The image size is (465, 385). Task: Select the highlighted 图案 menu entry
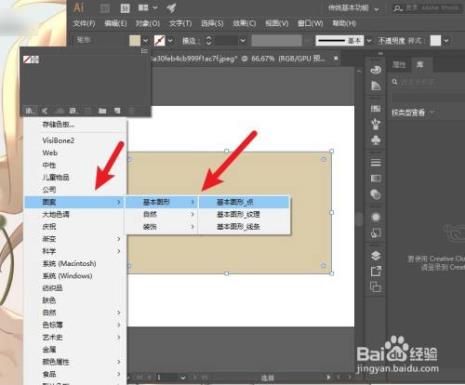(75, 202)
